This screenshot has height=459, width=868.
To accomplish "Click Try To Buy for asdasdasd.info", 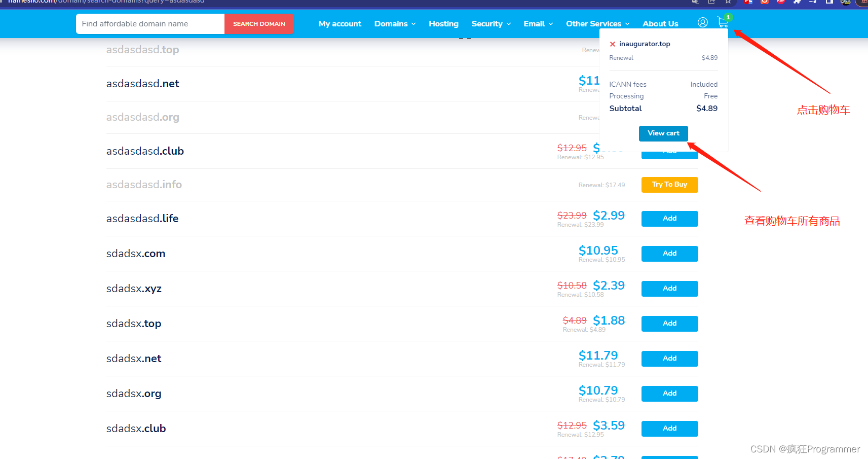I will point(669,185).
